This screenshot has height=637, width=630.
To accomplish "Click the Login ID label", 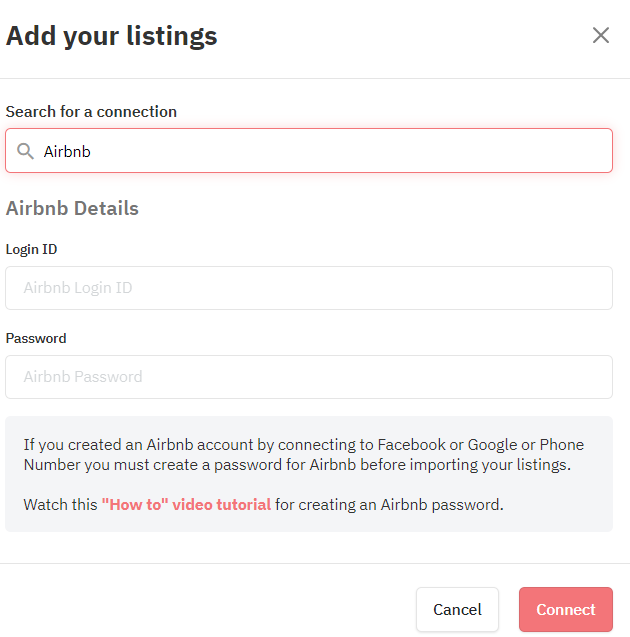I will pyautogui.click(x=31, y=249).
